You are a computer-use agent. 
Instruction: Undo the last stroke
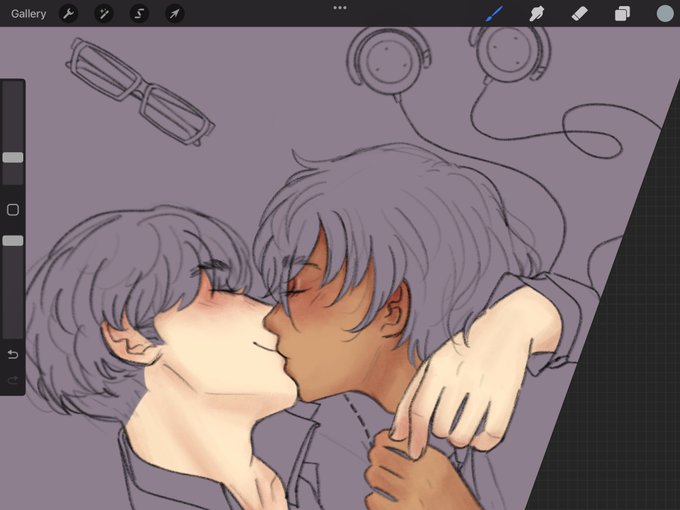(x=13, y=355)
